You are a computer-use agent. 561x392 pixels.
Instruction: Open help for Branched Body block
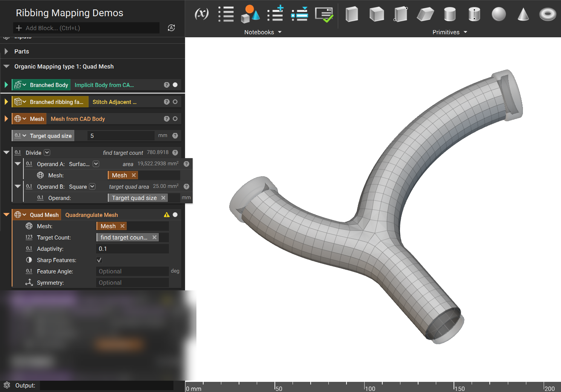pos(167,85)
